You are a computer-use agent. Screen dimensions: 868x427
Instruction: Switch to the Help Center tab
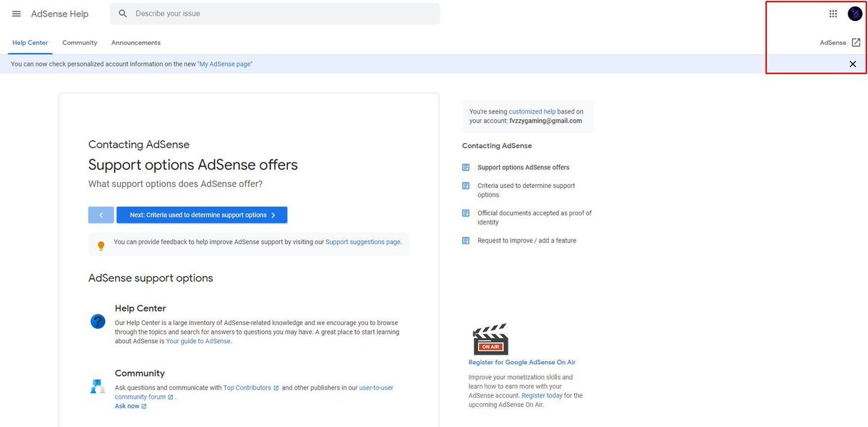click(30, 43)
